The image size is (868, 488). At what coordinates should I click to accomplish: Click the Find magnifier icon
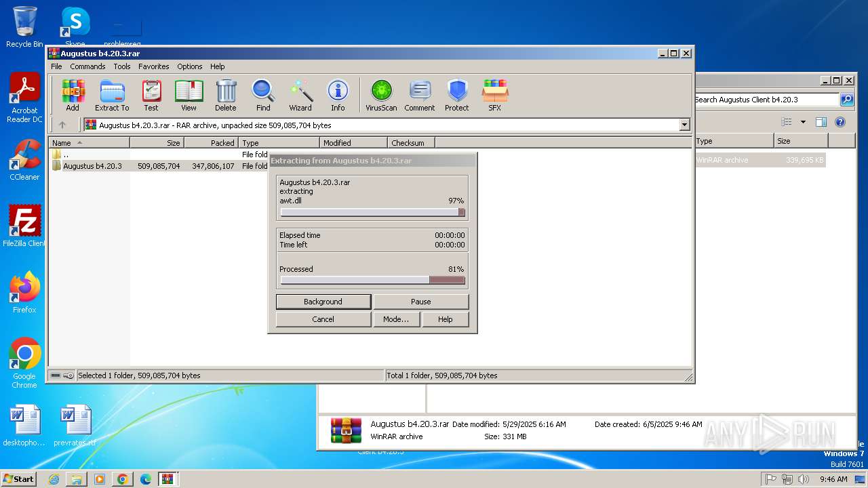pyautogui.click(x=263, y=94)
